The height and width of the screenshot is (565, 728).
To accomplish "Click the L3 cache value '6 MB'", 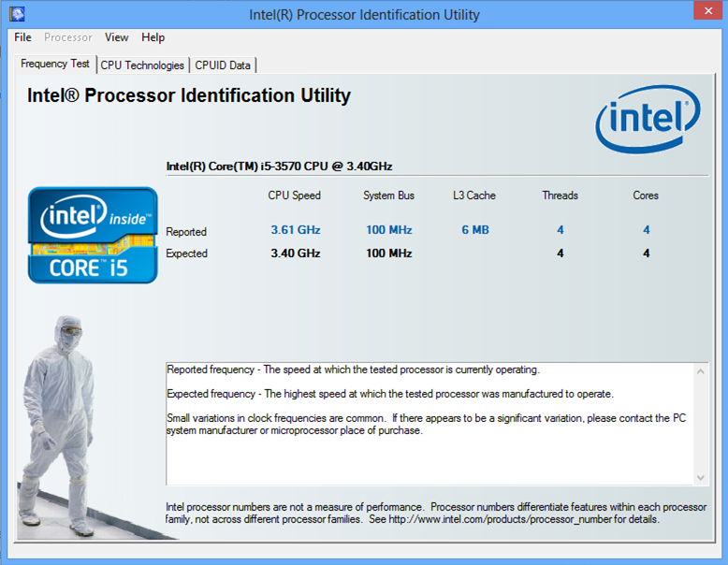I will (x=475, y=230).
